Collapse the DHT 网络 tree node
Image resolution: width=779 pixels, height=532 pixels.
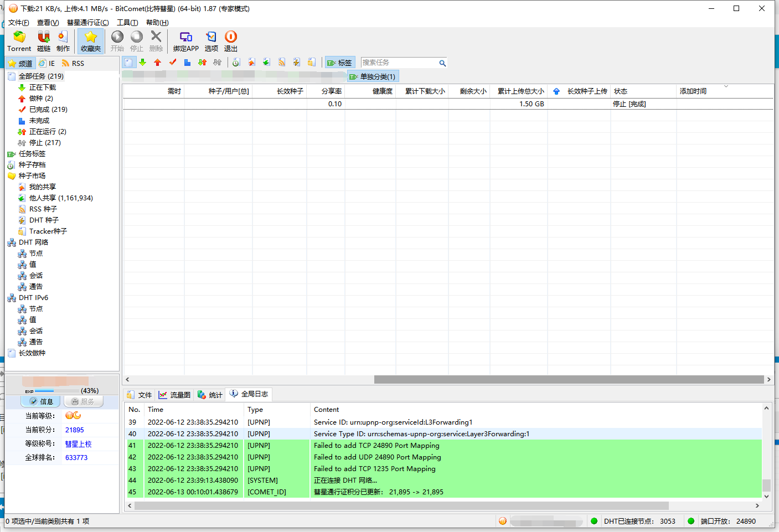(x=33, y=242)
